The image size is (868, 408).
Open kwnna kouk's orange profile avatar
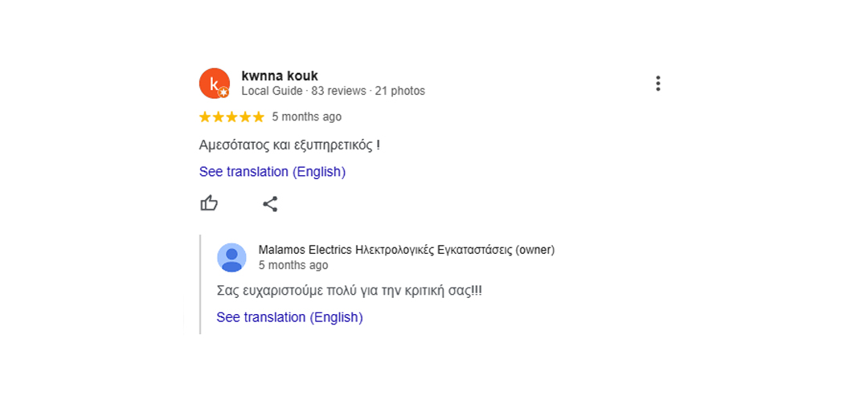(215, 84)
